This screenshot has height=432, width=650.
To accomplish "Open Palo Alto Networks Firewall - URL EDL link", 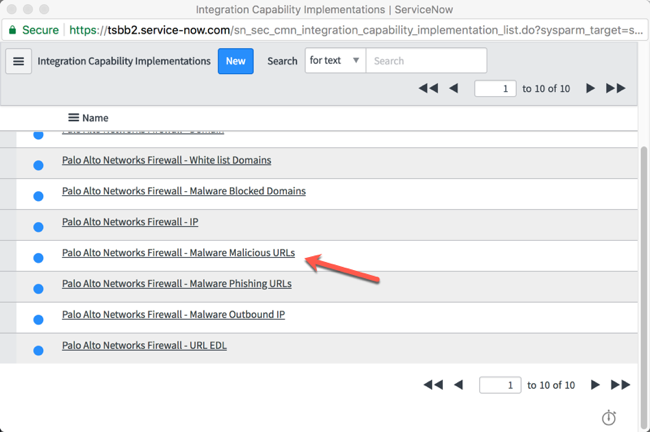I will pos(144,345).
